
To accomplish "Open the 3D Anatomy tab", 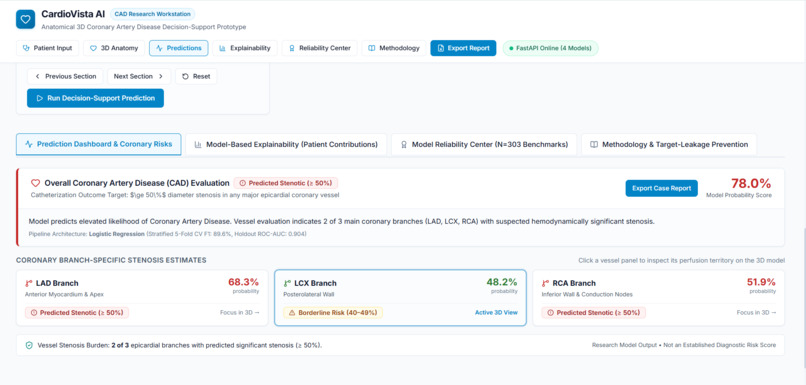I will pyautogui.click(x=114, y=48).
